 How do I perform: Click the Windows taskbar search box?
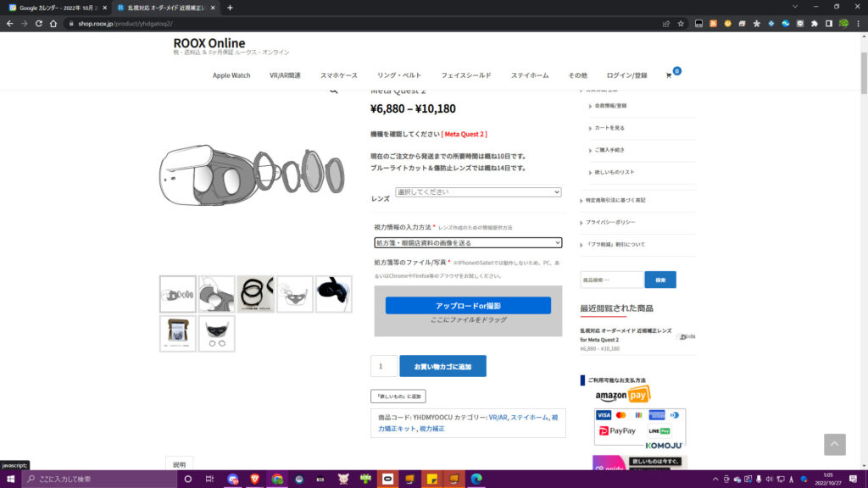tap(100, 480)
